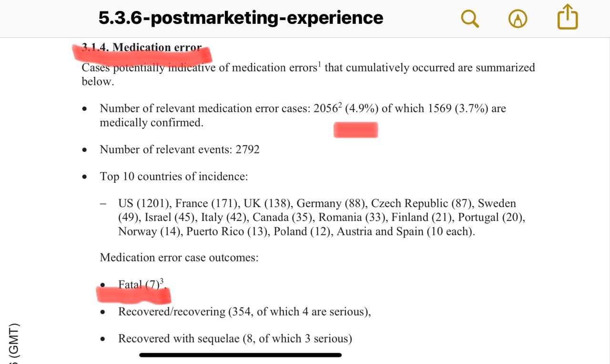The width and height of the screenshot is (610, 364).
Task: Tap the search magnifier icon
Action: coord(470,19)
